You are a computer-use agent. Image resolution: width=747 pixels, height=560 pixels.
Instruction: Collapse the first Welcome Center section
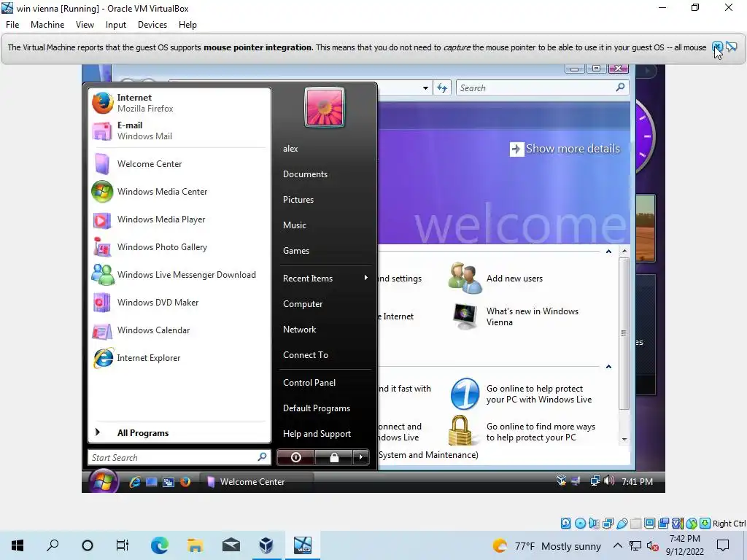point(608,252)
